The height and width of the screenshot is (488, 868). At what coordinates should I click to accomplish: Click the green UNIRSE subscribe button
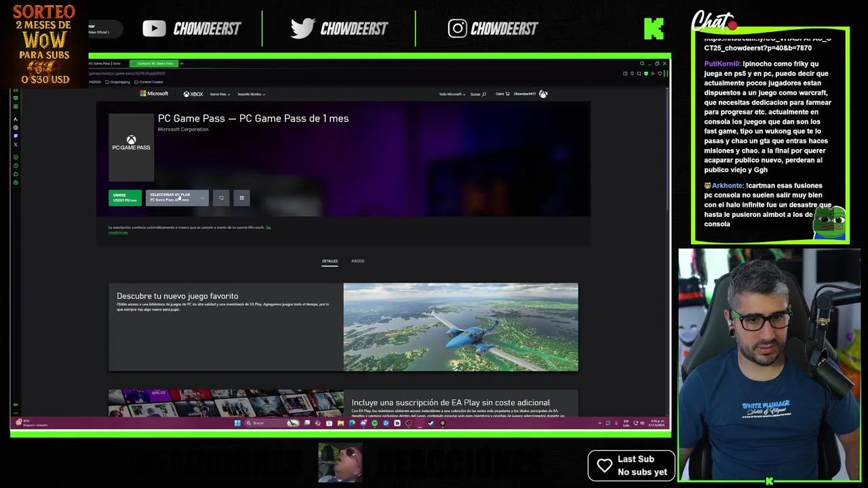(125, 198)
